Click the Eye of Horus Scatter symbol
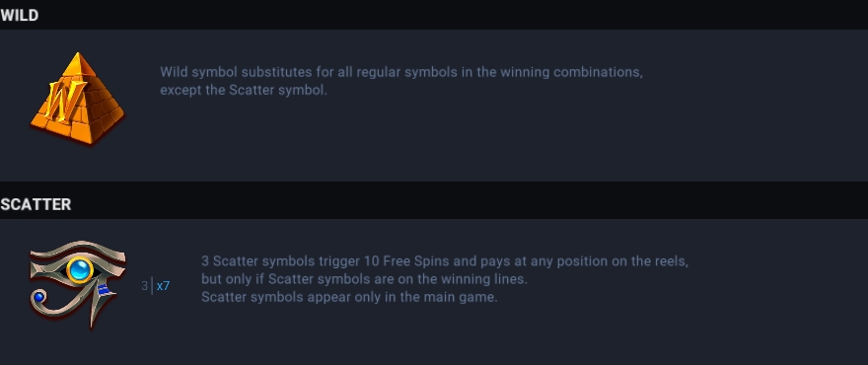Viewport: 868px width, 365px height. point(78,283)
